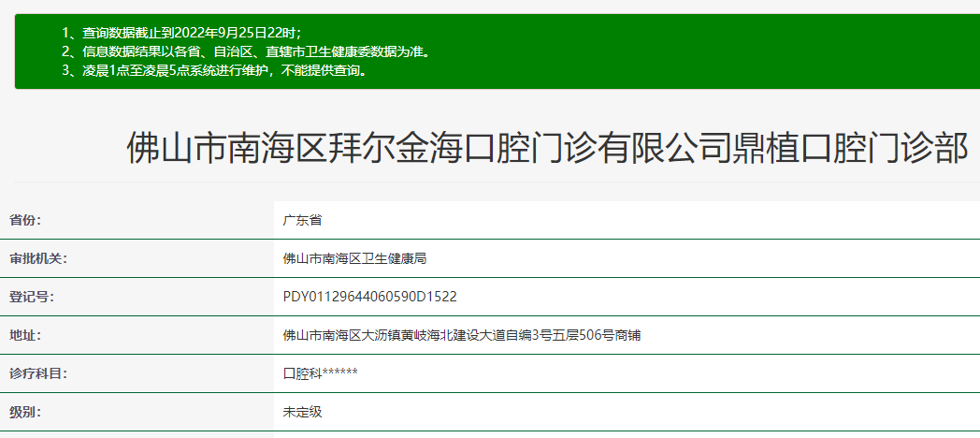Click the value 广东省
Viewport: 980px width, 438px height.
302,220
